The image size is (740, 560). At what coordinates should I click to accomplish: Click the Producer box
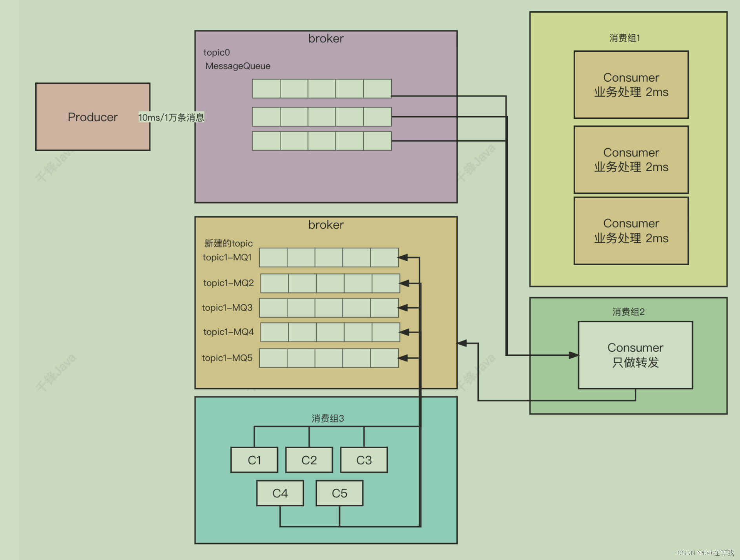(x=93, y=116)
